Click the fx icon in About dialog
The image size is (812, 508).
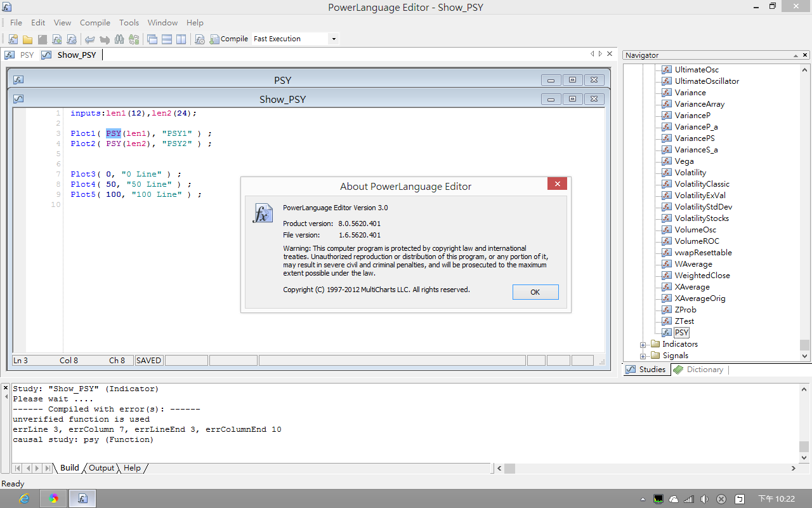point(263,213)
